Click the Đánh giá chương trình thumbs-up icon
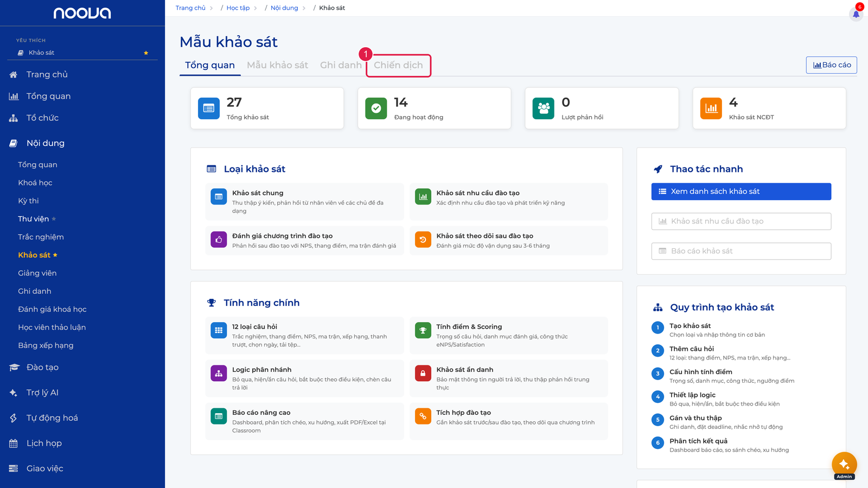 pos(219,240)
